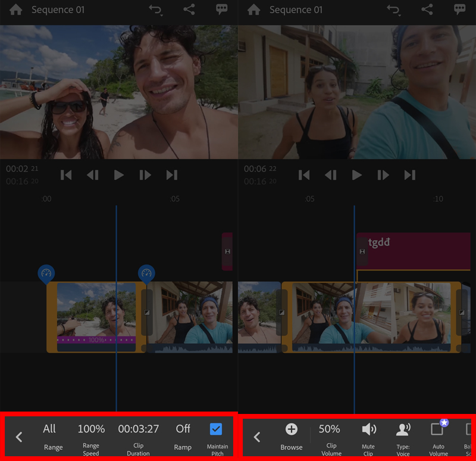Step forward one frame in the right screen
Viewport: 476px width, 461px height.
coord(383,175)
